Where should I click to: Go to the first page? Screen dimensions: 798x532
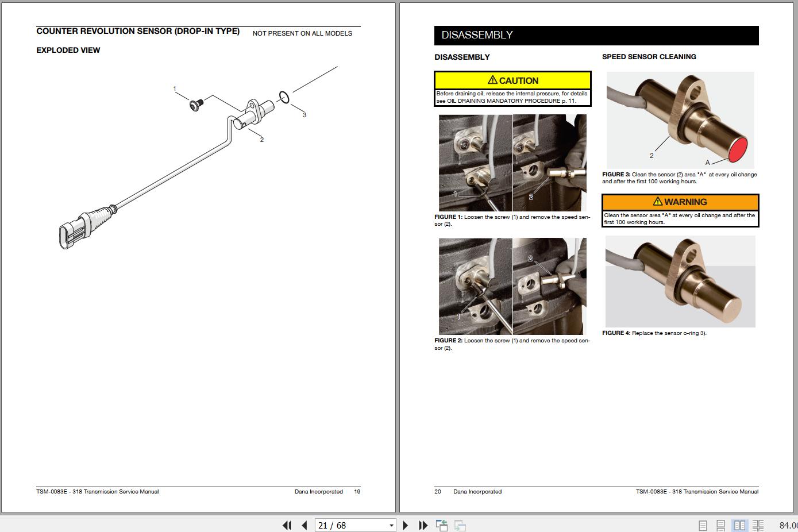click(x=287, y=525)
